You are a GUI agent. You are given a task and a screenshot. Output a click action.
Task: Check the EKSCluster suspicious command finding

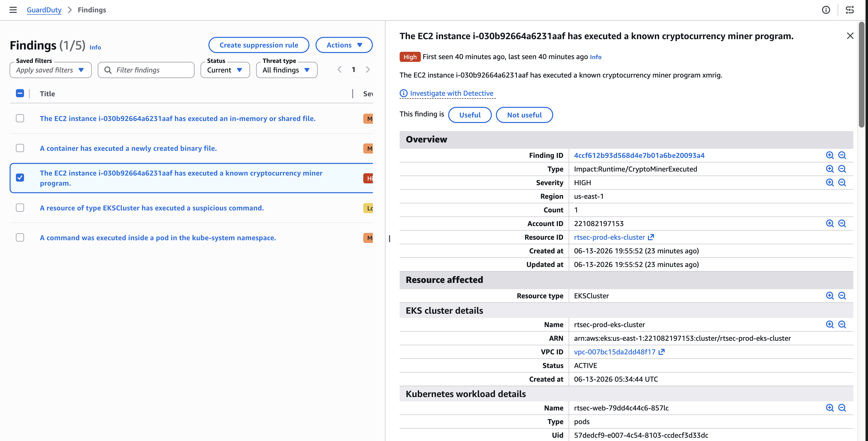[x=20, y=208]
